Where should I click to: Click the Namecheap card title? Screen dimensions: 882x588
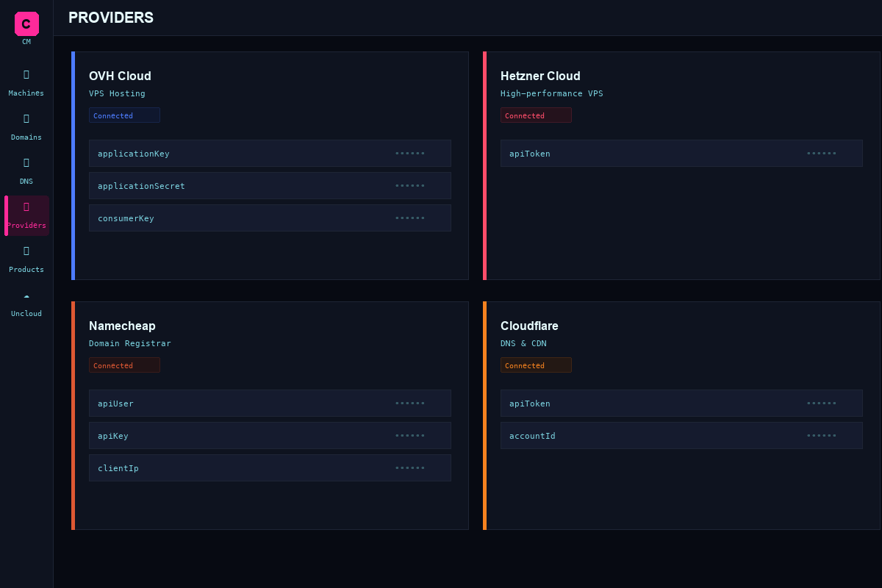tap(122, 326)
